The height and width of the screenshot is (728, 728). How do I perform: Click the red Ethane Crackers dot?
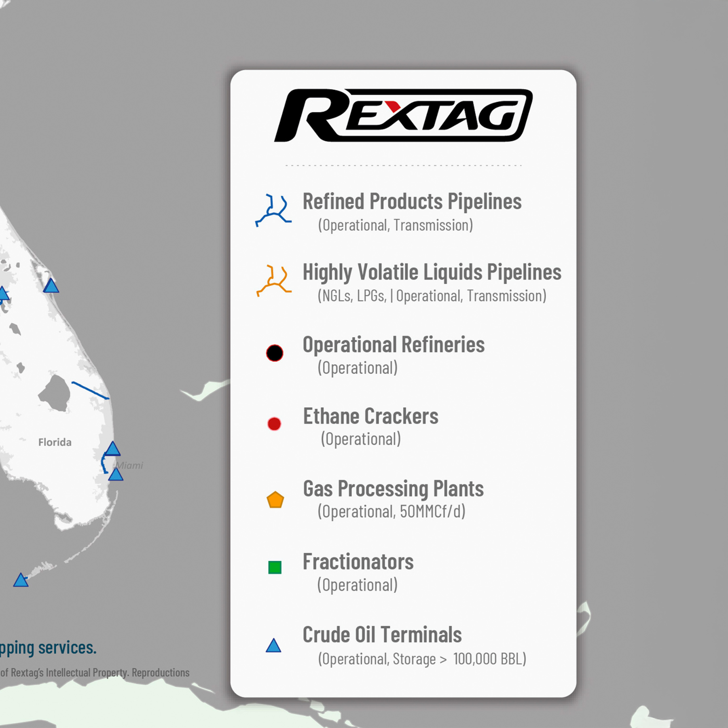coord(274,424)
